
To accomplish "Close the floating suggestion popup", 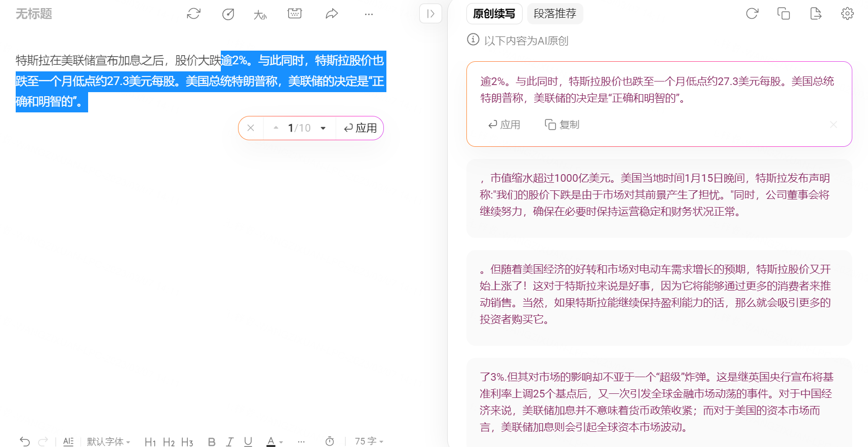I will point(251,128).
